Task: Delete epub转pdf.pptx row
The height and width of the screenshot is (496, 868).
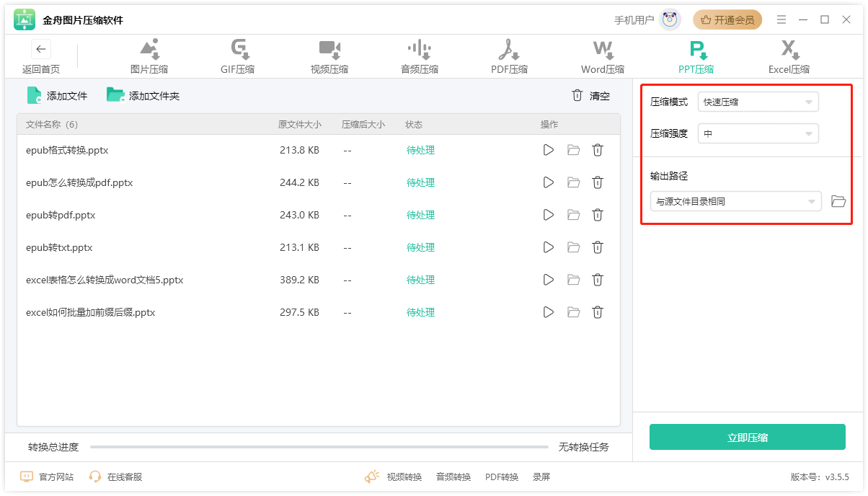Action: point(598,215)
